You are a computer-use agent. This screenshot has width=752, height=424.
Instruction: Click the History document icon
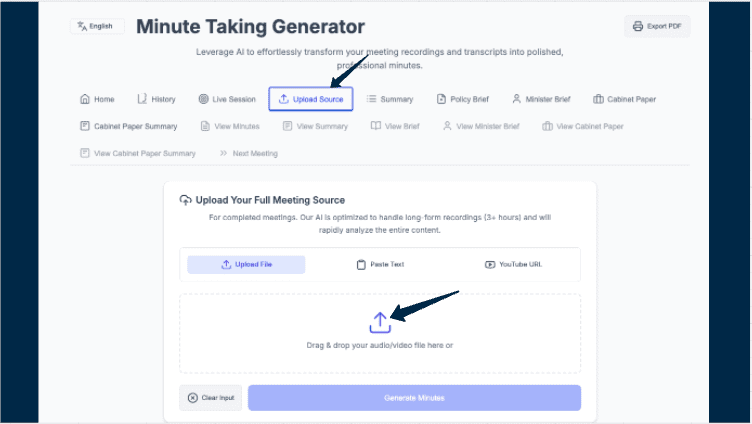pos(142,99)
